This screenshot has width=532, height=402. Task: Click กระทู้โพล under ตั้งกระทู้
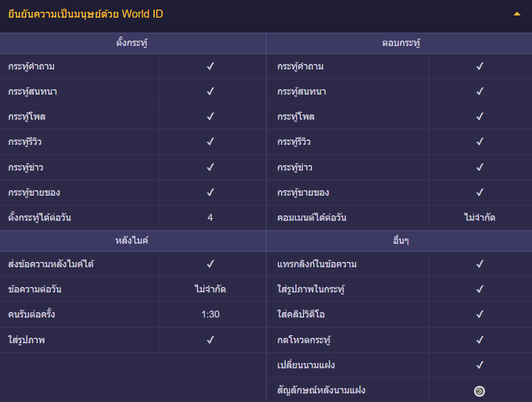click(x=27, y=117)
